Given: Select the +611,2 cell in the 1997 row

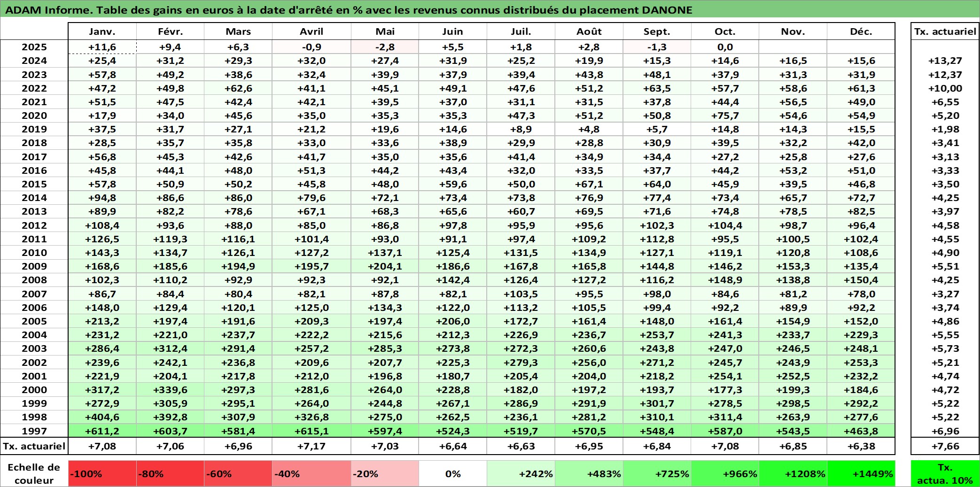Looking at the screenshot, I should (x=102, y=431).
